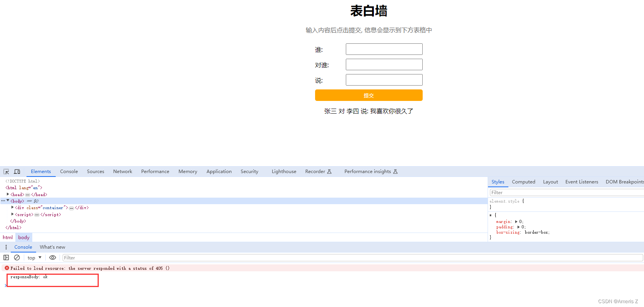This screenshot has height=307, width=644.
Task: Open the Sources tab
Action: coord(95,172)
